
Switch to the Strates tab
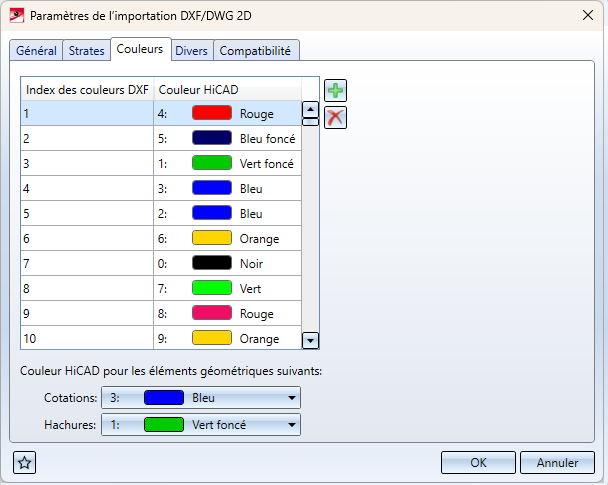click(x=86, y=51)
